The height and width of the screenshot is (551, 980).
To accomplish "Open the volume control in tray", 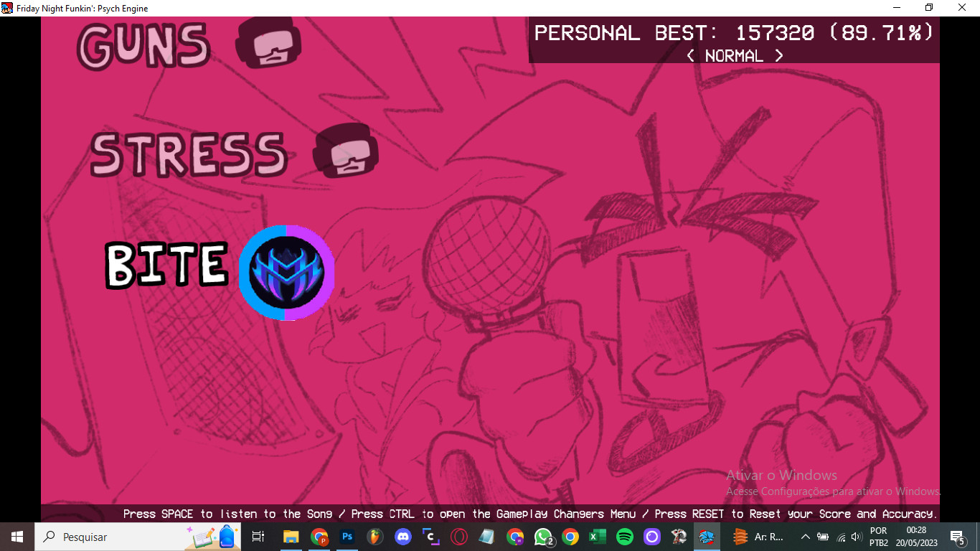I will [855, 537].
